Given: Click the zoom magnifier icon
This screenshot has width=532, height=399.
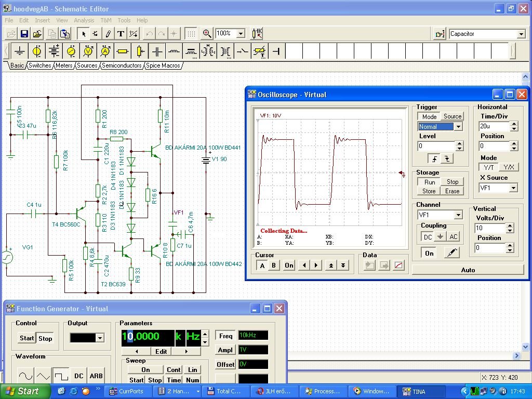Looking at the screenshot, I should click(x=207, y=34).
